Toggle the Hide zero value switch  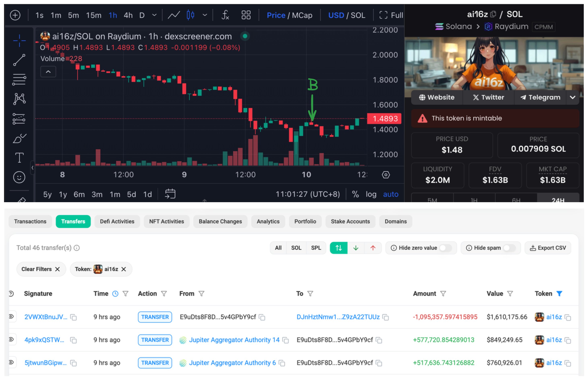tap(445, 248)
